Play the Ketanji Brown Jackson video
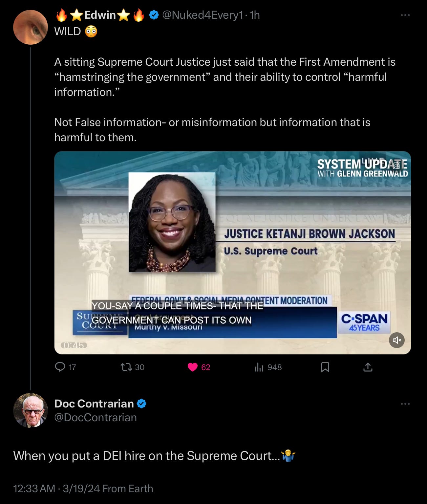 [x=232, y=253]
